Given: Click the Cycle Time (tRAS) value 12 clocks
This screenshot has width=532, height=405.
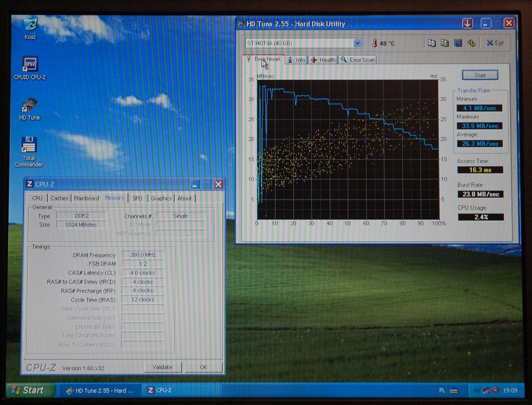Looking at the screenshot, I should click(143, 299).
